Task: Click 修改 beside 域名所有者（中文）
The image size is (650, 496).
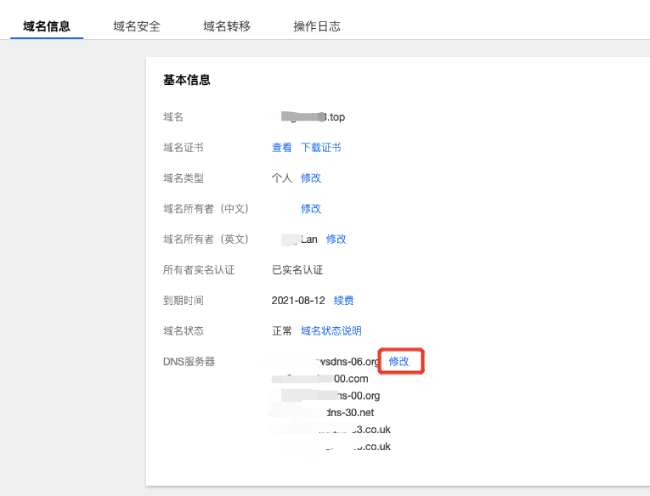Action: (x=311, y=209)
